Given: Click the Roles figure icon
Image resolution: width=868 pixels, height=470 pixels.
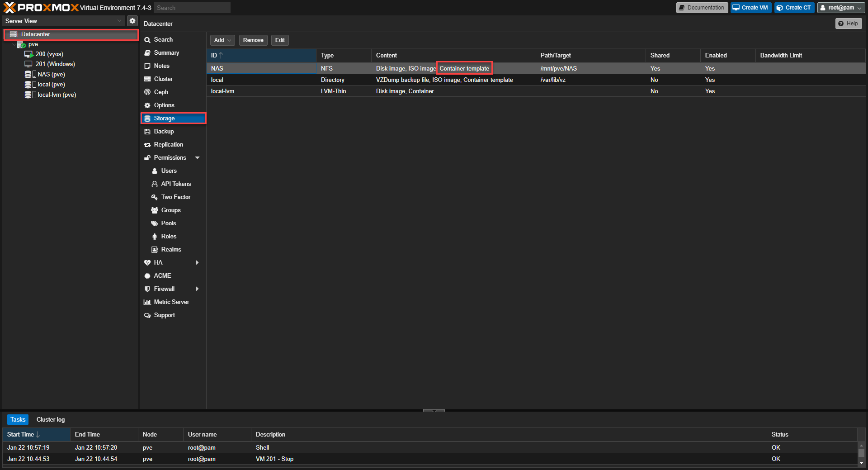Looking at the screenshot, I should point(155,237).
